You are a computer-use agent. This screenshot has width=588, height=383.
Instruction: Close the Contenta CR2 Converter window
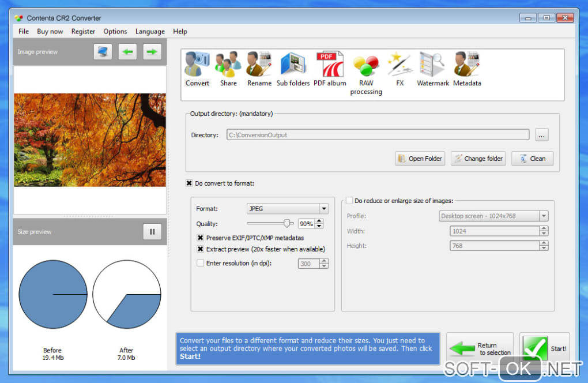[565, 18]
